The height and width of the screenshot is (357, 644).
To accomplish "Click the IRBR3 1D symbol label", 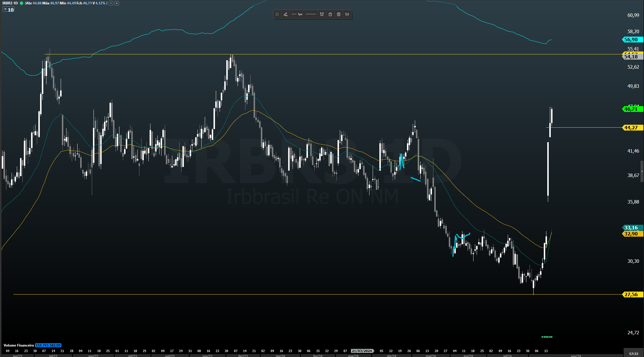I will [x=10, y=3].
